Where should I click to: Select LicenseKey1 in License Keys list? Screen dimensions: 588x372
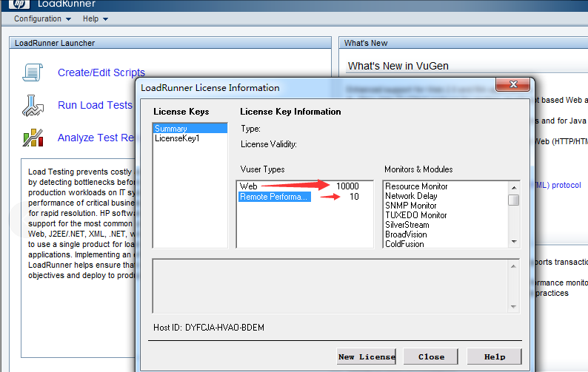point(190,138)
